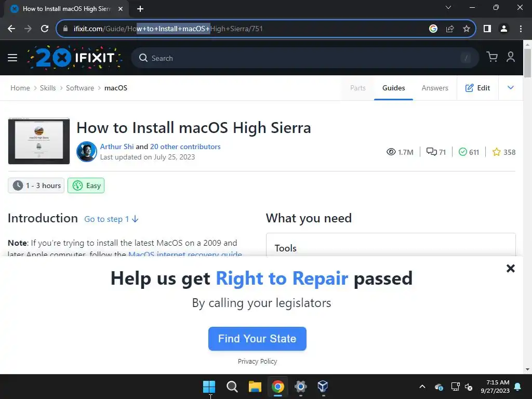Click the macOS breadcrumb
This screenshot has height=399, width=532.
(x=116, y=88)
